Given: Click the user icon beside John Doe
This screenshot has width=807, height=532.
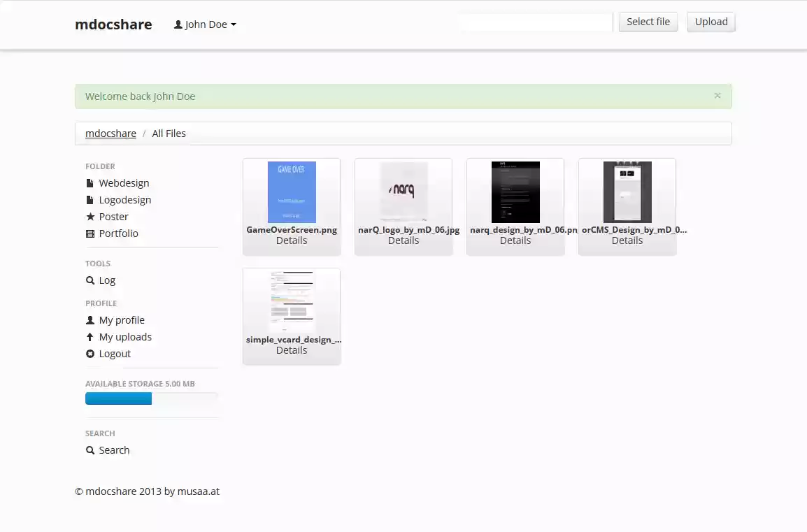Looking at the screenshot, I should (177, 24).
